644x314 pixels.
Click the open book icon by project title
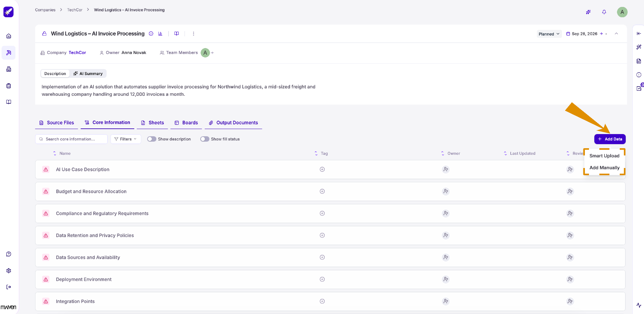177,34
